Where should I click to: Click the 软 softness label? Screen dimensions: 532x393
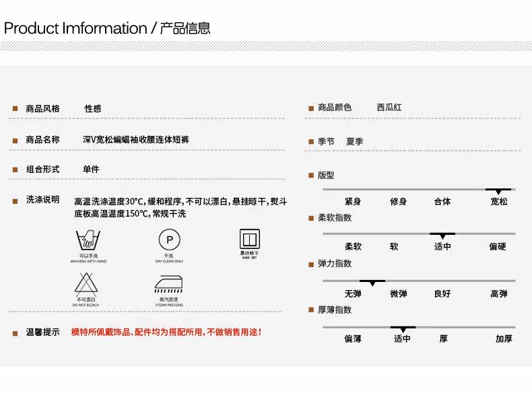394,246
